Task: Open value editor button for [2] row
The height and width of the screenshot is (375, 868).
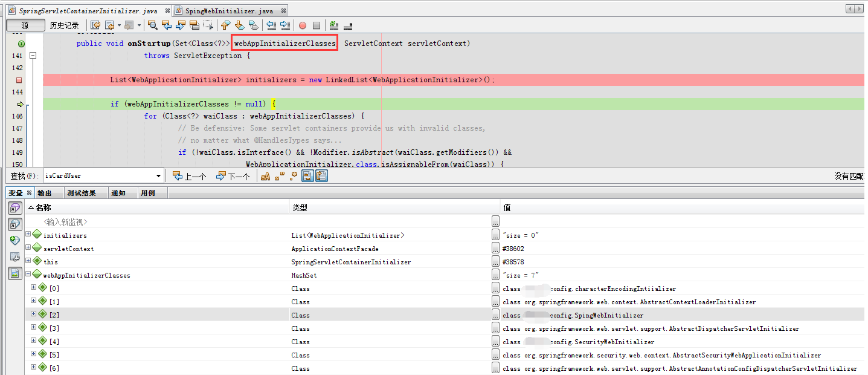Action: pyautogui.click(x=496, y=315)
